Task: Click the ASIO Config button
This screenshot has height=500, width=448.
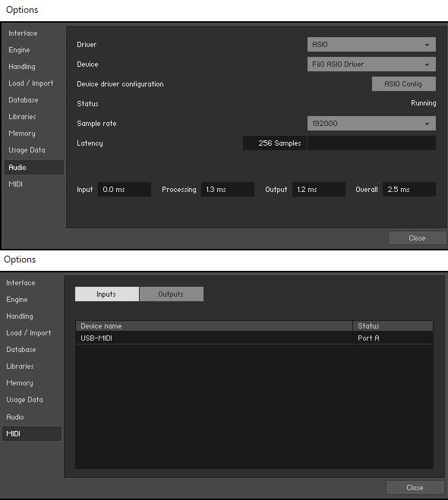Action: click(x=403, y=84)
